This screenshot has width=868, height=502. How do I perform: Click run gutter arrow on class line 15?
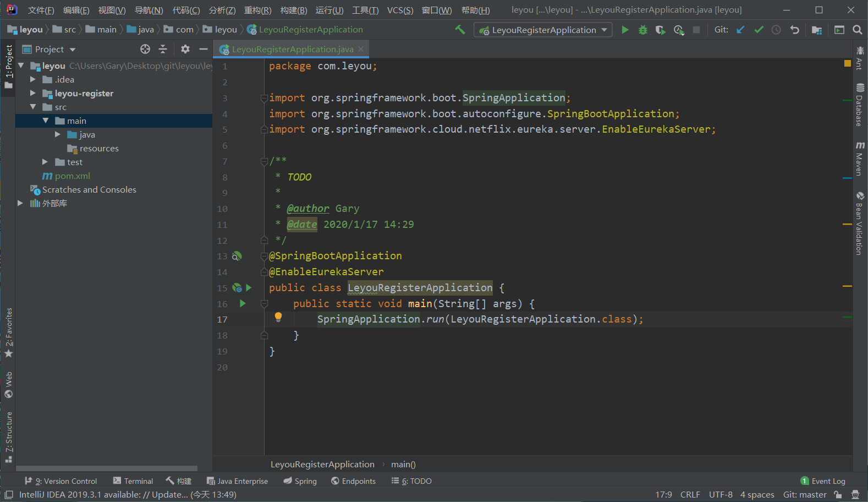(x=249, y=287)
